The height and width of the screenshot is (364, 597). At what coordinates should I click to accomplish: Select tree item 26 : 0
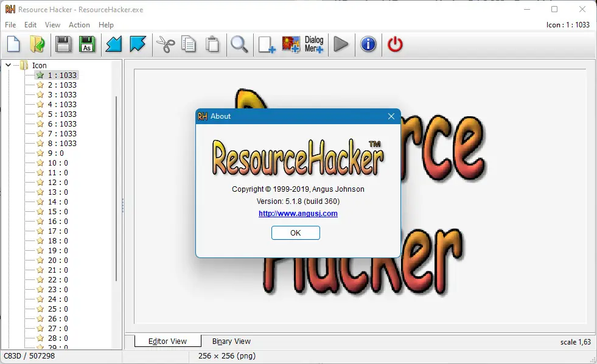[x=58, y=319]
